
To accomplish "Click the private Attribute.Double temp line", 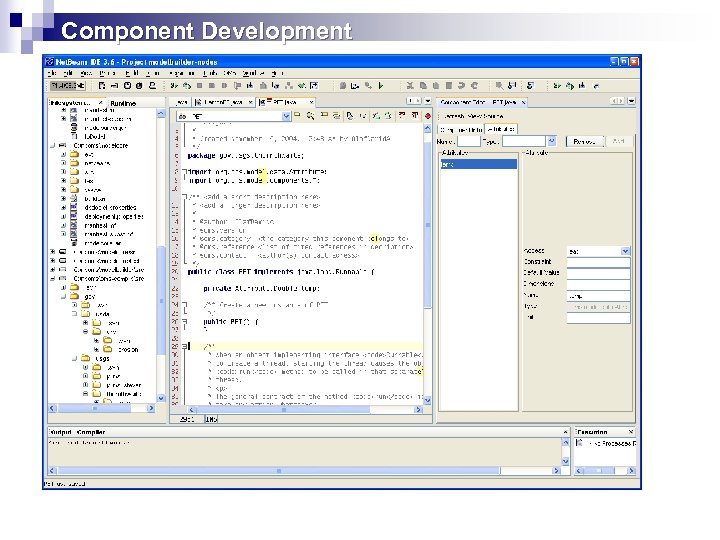I will coord(262,289).
